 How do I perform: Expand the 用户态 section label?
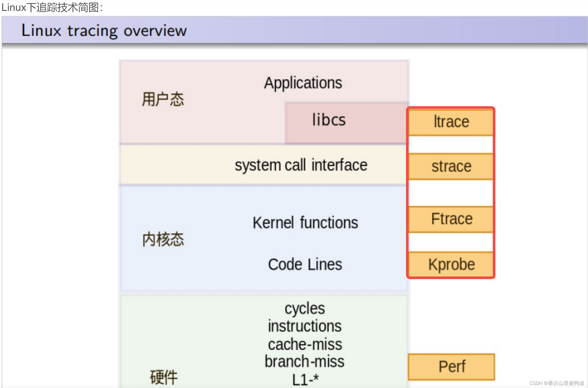tap(163, 99)
